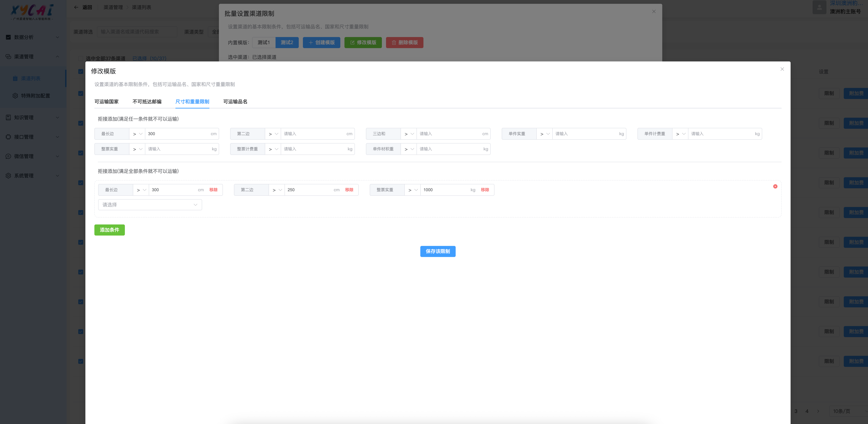Image resolution: width=868 pixels, height=424 pixels.
Task: Open the operator dropdown for 三边和
Action: [408, 134]
